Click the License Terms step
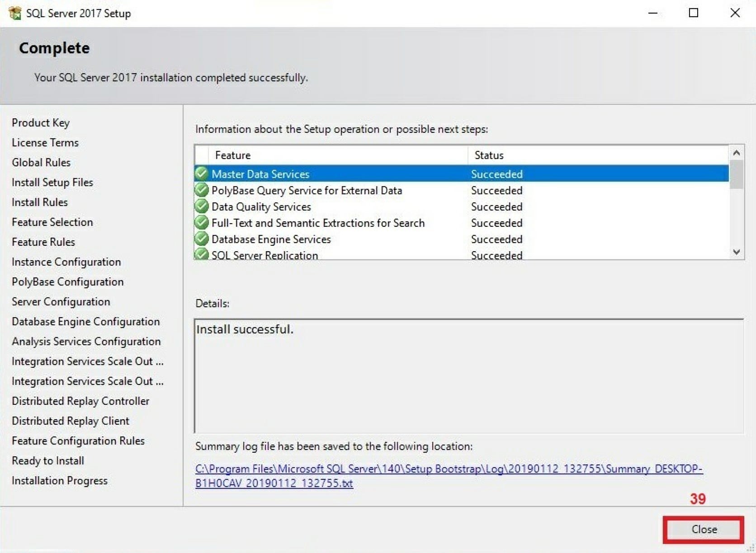The image size is (756, 553). [x=45, y=143]
